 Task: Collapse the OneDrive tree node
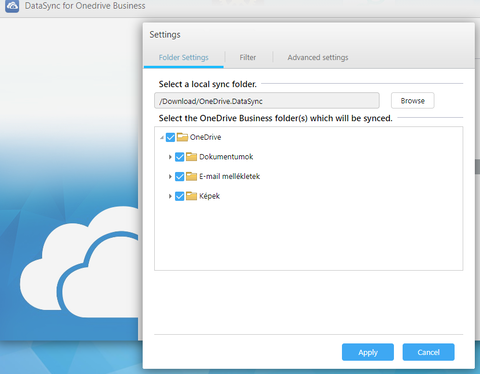click(162, 137)
